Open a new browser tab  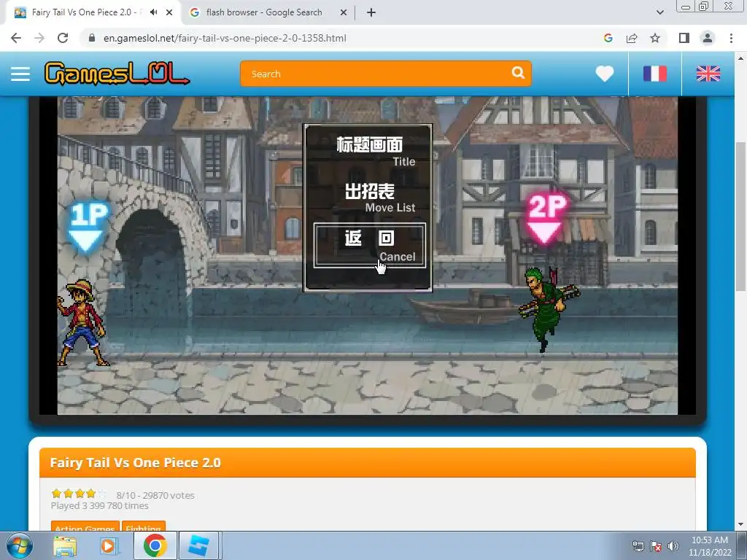(x=371, y=13)
